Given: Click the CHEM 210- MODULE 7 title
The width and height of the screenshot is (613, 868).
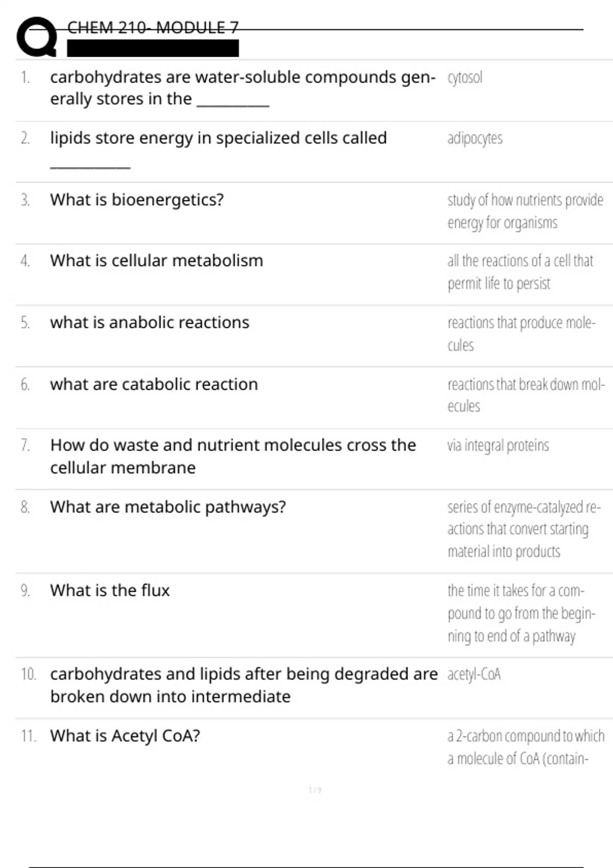Looking at the screenshot, I should click(x=153, y=28).
